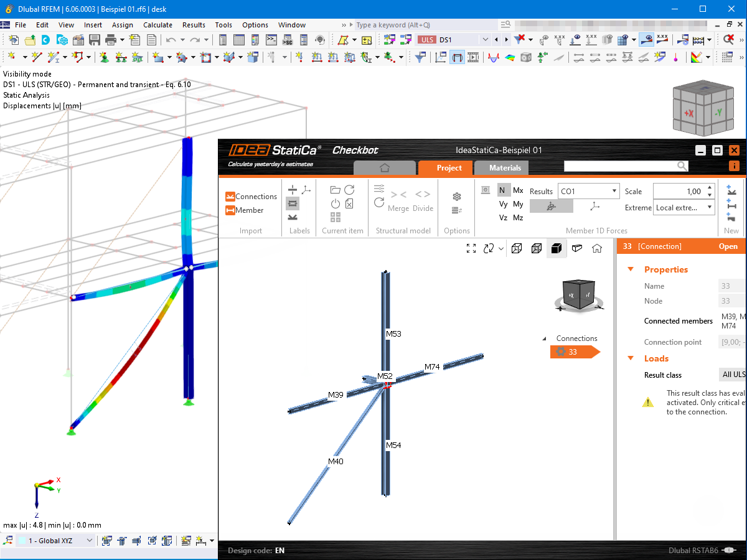Click the search magnifier icon in Checkbot

pos(682,166)
